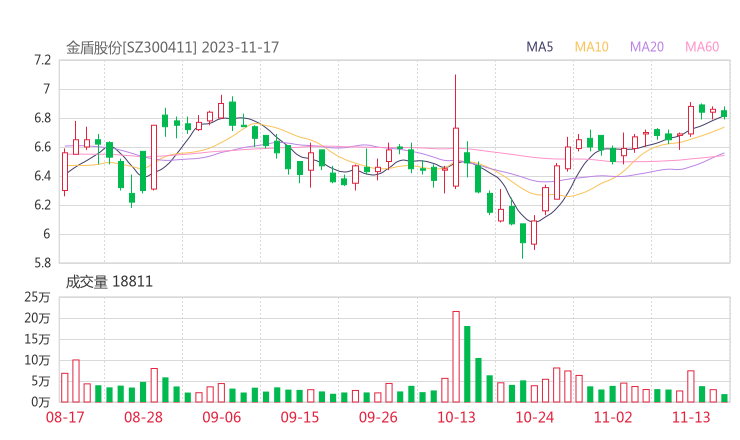Click the 25万 volume axis label
This screenshot has width=740, height=440.
pyautogui.click(x=37, y=297)
